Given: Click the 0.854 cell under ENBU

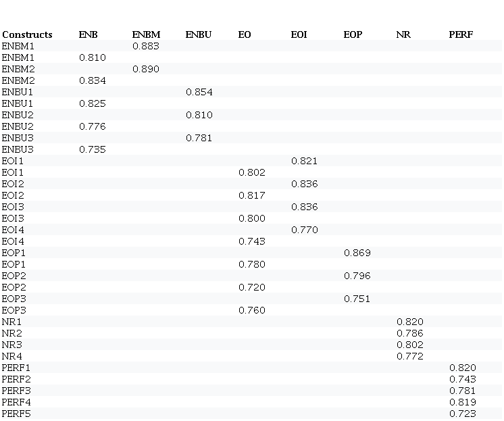Looking at the screenshot, I should [x=199, y=92].
